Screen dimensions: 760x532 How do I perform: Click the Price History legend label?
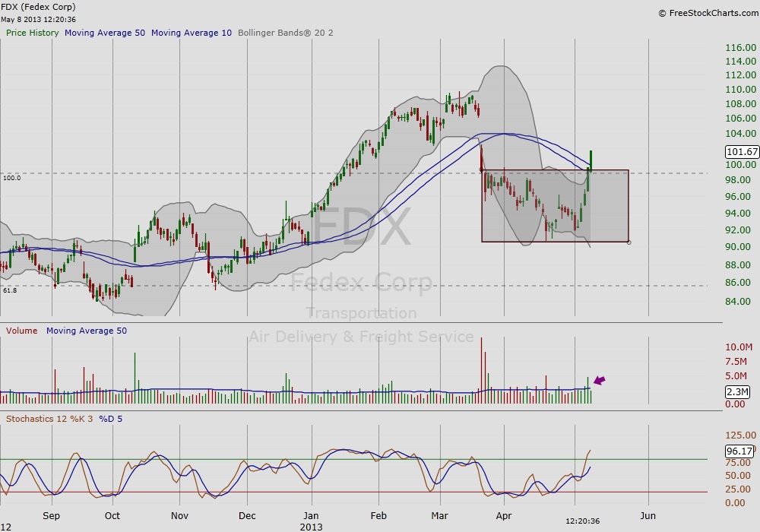[32, 33]
